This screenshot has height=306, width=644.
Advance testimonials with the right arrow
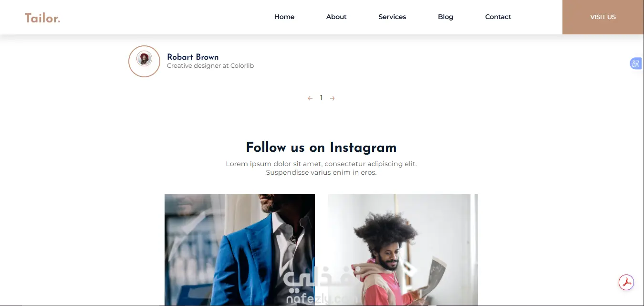coord(332,98)
